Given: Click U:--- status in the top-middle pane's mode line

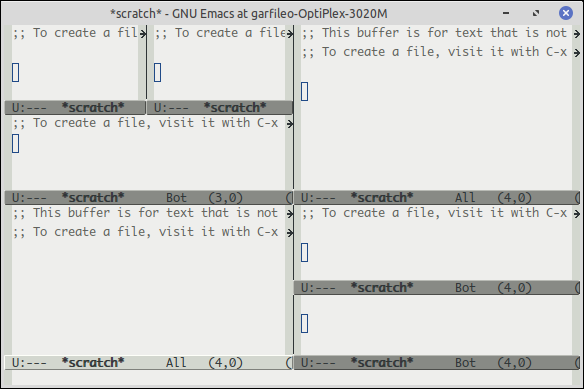Looking at the screenshot, I should 171,108.
